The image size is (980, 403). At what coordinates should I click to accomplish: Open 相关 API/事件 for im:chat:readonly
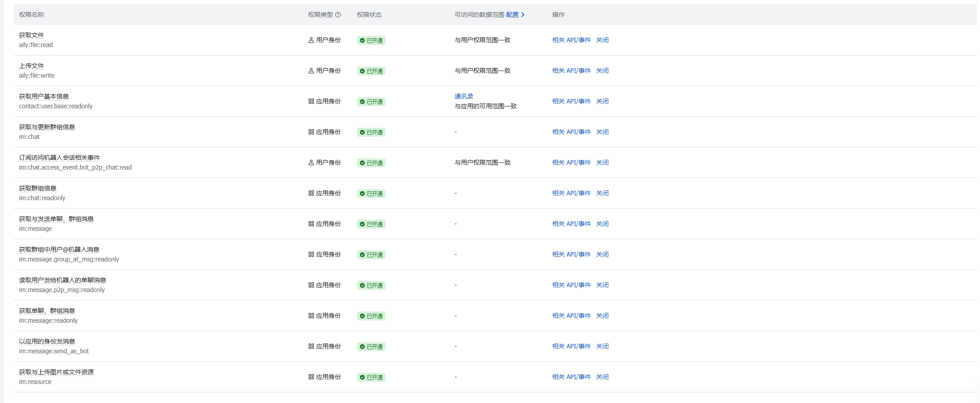point(571,193)
